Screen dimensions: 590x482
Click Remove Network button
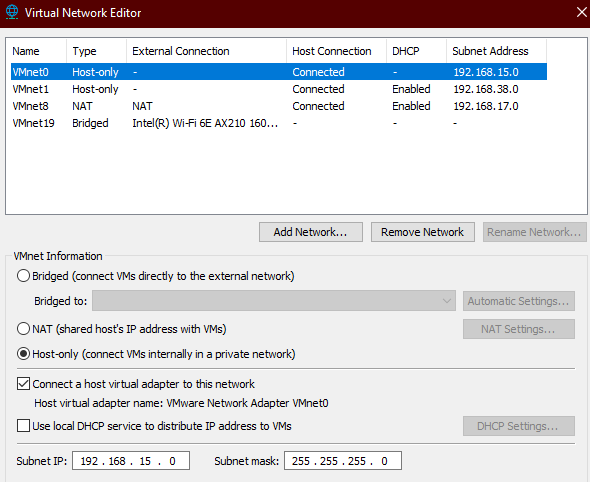(x=423, y=232)
